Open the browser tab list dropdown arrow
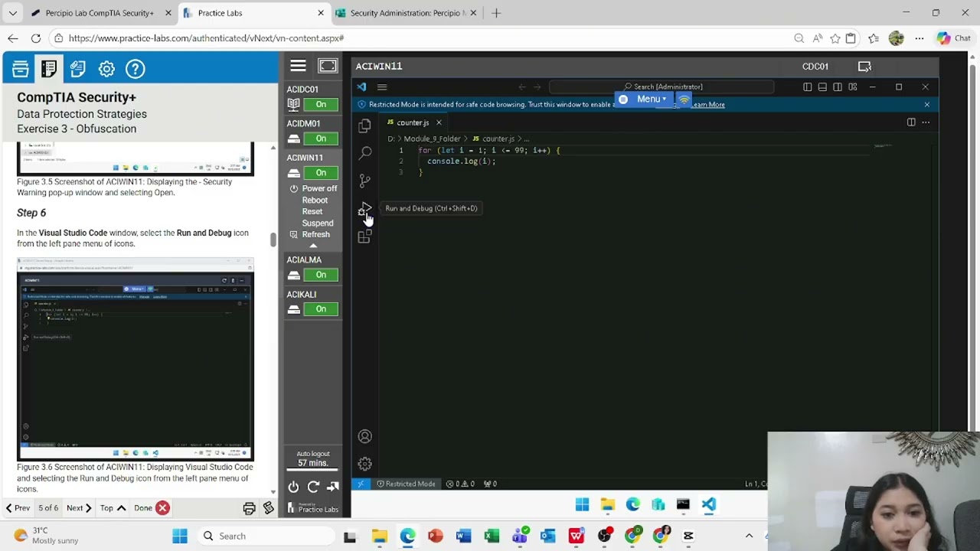Image resolution: width=980 pixels, height=551 pixels. tap(12, 13)
